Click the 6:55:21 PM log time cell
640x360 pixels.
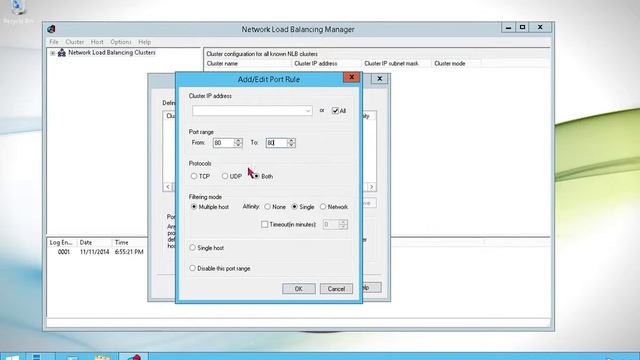pos(129,252)
